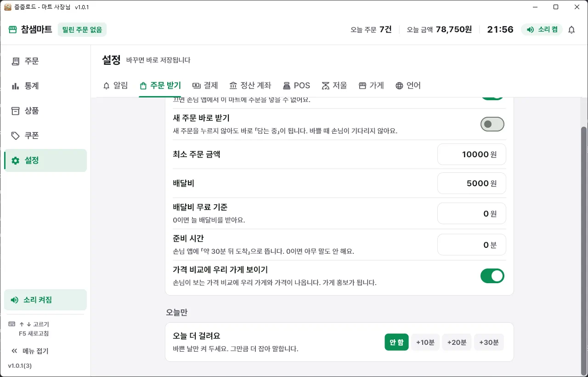Switch to the POS tab

pos(296,86)
